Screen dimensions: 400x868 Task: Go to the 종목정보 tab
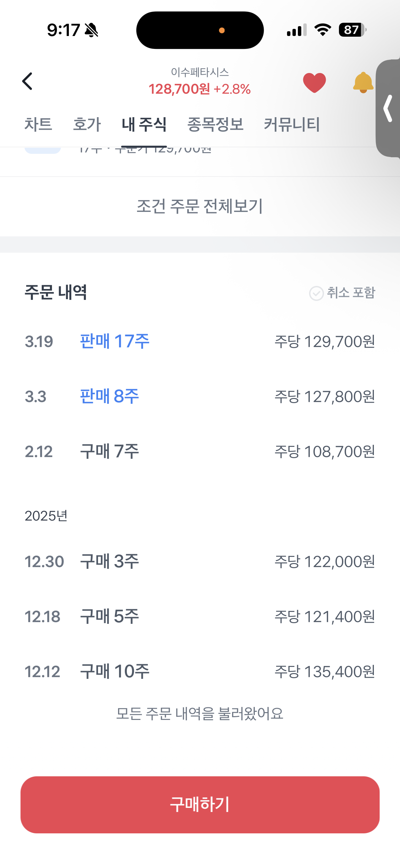[215, 124]
